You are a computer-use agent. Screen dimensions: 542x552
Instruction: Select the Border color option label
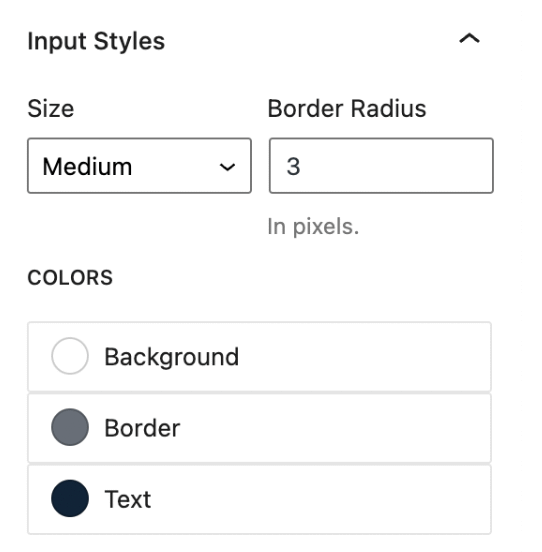tap(142, 428)
